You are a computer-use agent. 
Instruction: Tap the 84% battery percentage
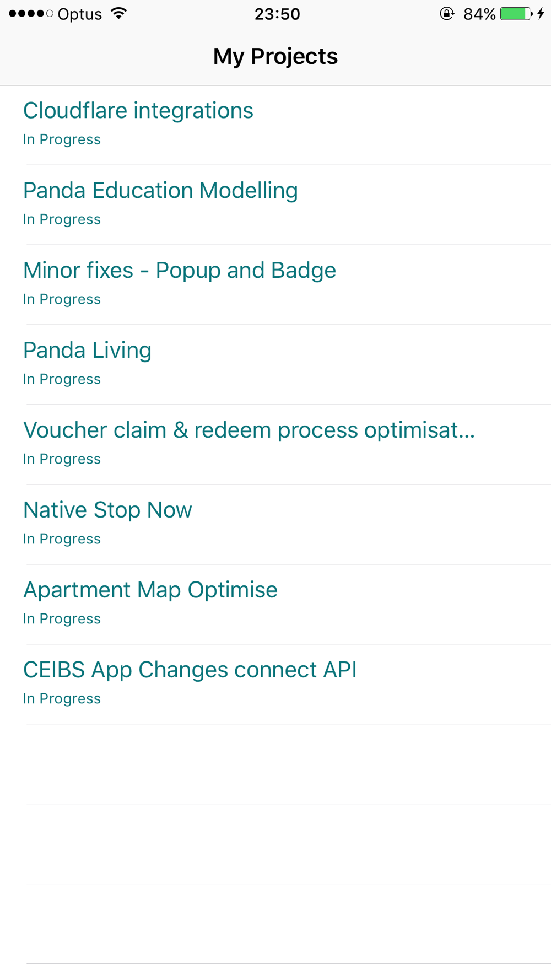(x=479, y=14)
